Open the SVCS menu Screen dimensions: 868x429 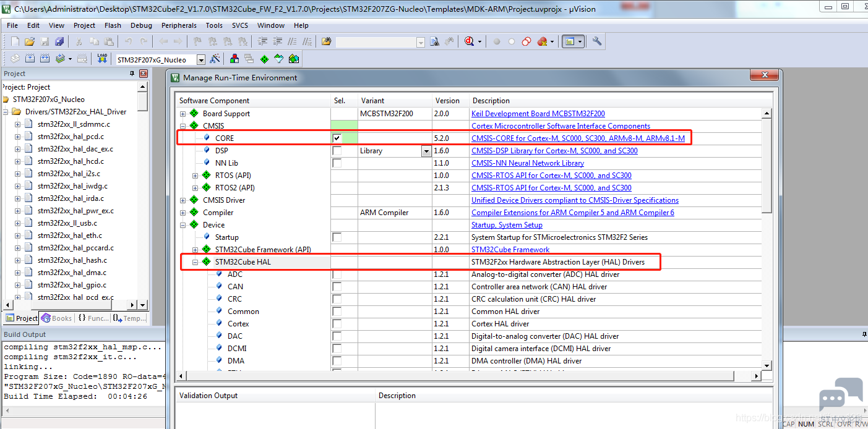[240, 25]
